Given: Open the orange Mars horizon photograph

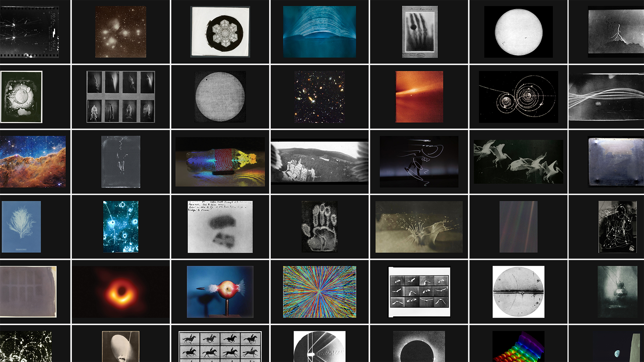Looking at the screenshot, I should pyautogui.click(x=419, y=97).
